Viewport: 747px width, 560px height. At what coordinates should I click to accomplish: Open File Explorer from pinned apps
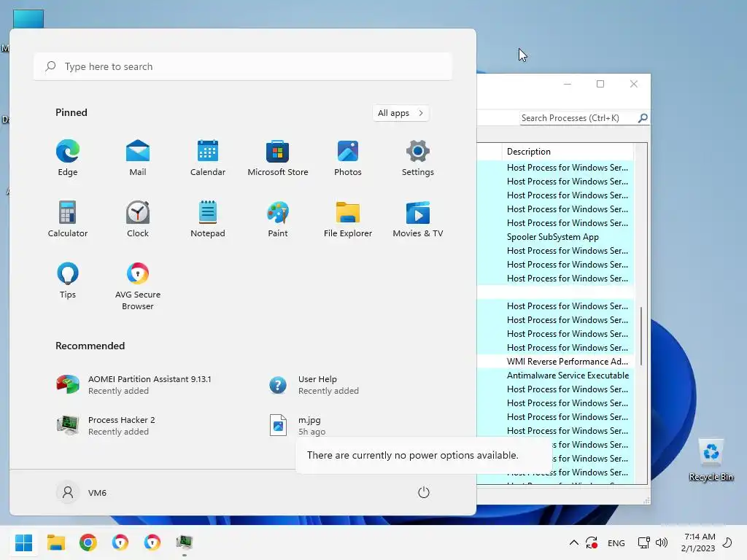(348, 219)
